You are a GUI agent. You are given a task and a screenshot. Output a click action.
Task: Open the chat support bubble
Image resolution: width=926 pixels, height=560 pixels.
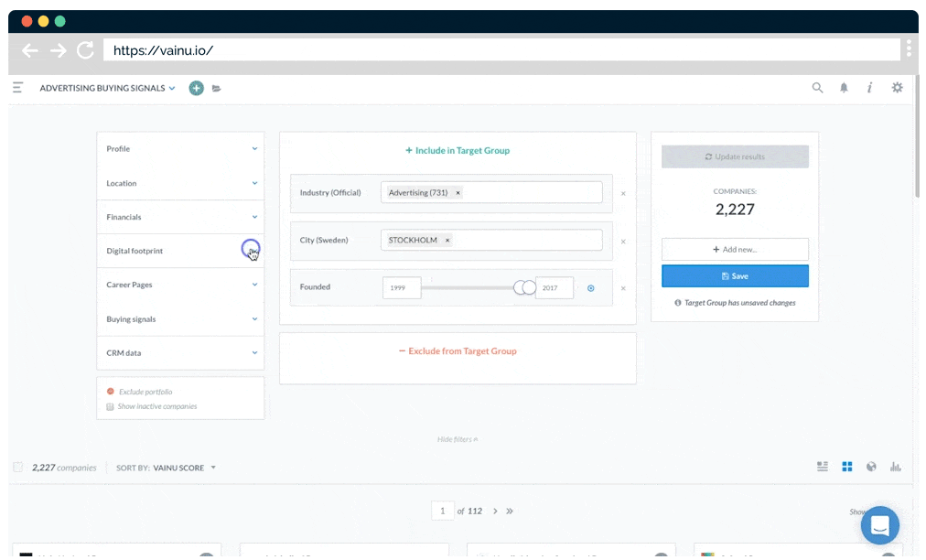coord(879,525)
